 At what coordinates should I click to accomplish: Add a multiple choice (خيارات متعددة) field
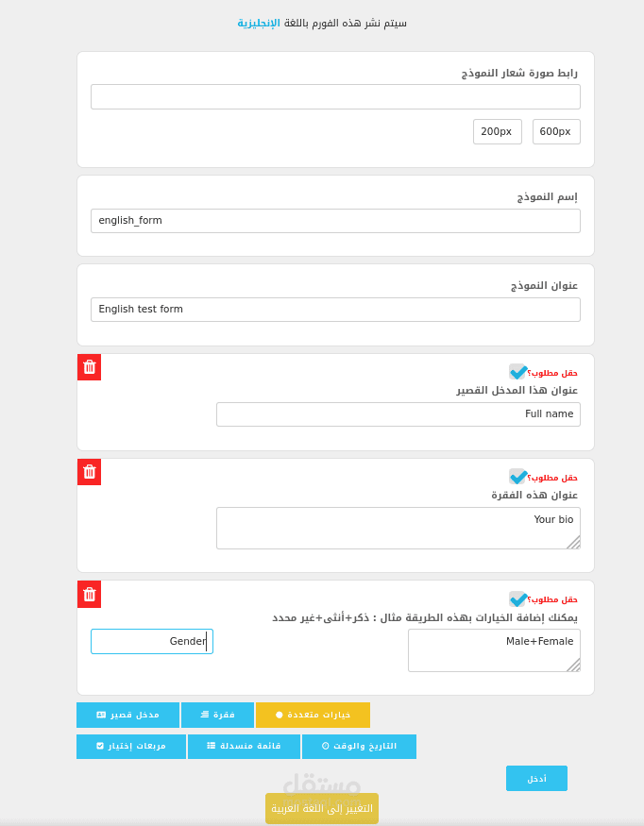(x=314, y=715)
